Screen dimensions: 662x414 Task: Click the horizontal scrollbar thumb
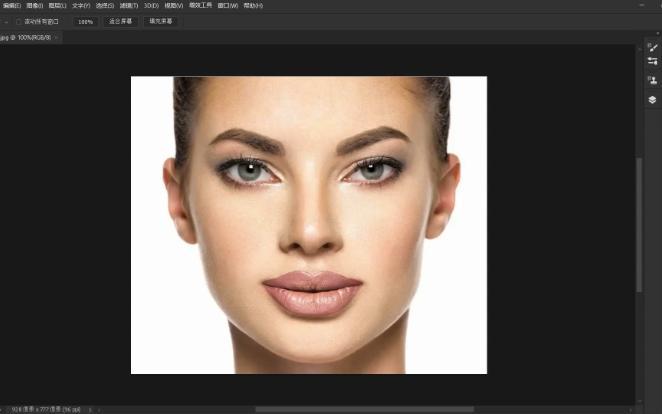[364, 409]
